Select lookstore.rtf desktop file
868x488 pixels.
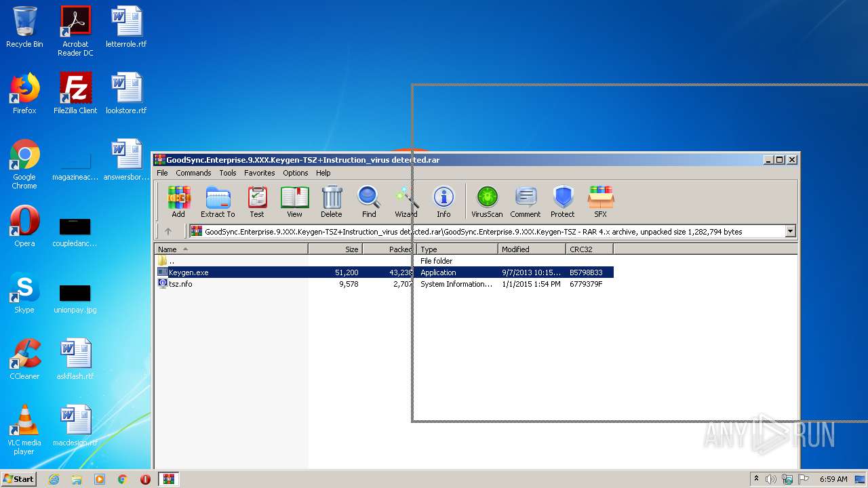click(x=126, y=94)
